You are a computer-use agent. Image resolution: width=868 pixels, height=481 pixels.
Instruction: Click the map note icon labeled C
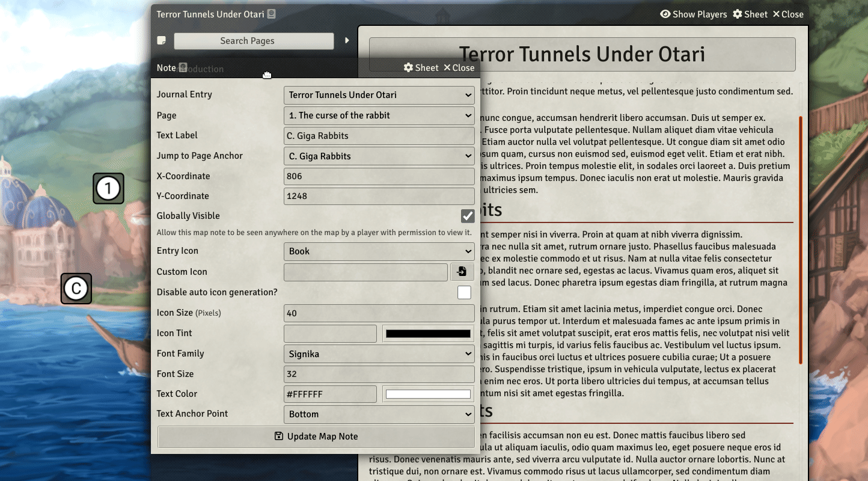(x=76, y=289)
